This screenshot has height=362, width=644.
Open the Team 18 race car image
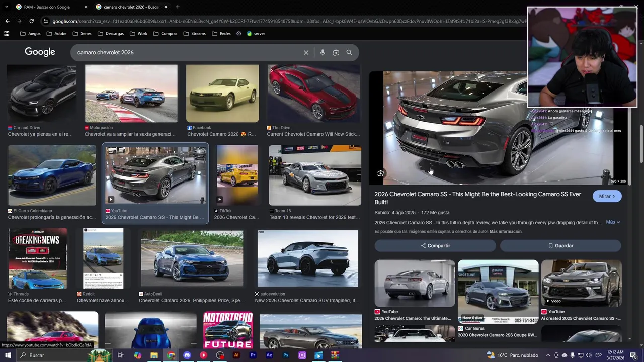pyautogui.click(x=315, y=175)
